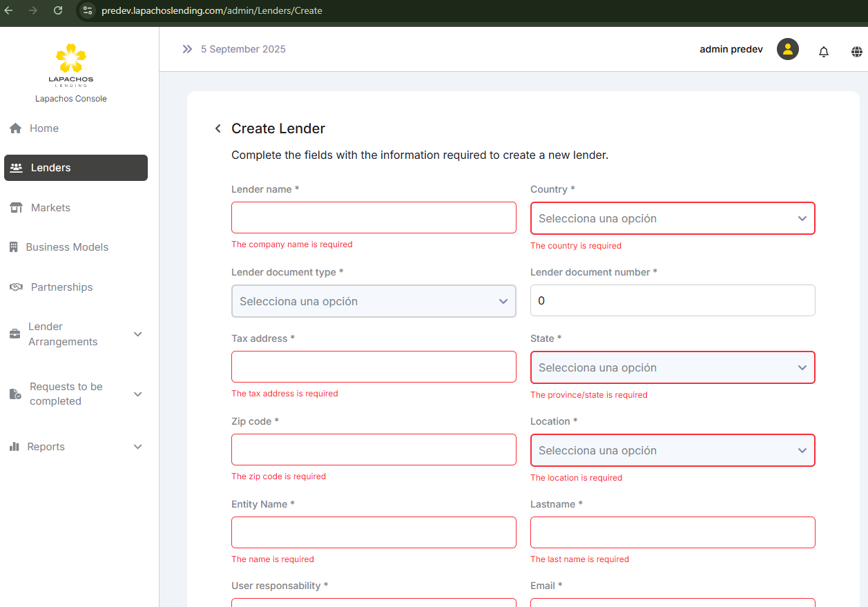The height and width of the screenshot is (607, 868).
Task: Open the Lender document type dropdown
Action: [x=374, y=301]
